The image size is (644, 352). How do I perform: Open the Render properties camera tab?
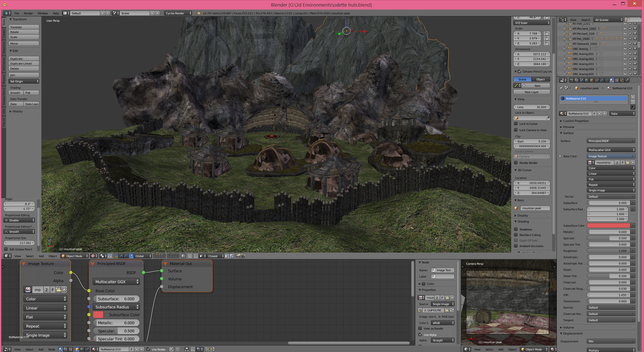[572, 80]
